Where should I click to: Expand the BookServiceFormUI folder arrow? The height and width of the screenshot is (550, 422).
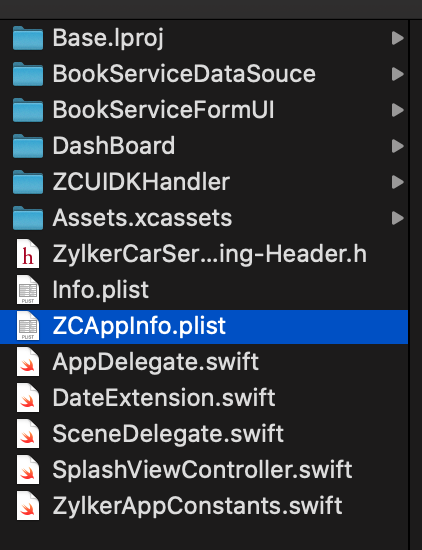pos(397,110)
